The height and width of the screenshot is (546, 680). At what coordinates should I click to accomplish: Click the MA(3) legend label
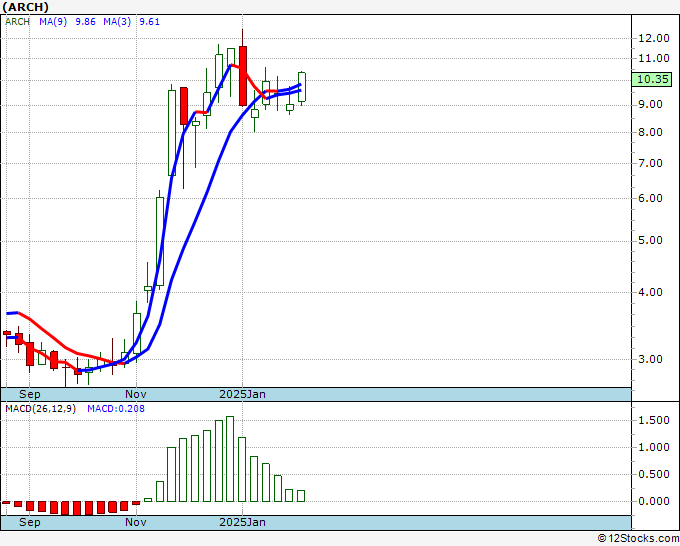coord(117,22)
